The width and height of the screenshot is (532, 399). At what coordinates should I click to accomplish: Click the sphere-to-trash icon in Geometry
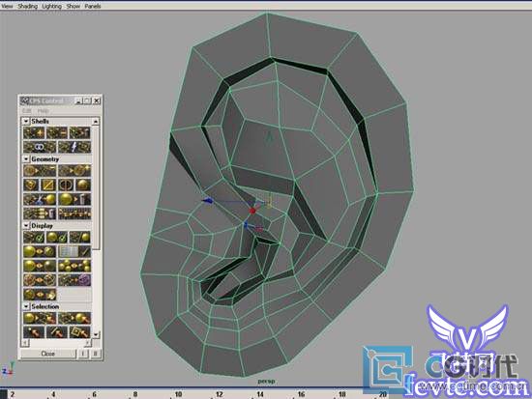coord(74,199)
